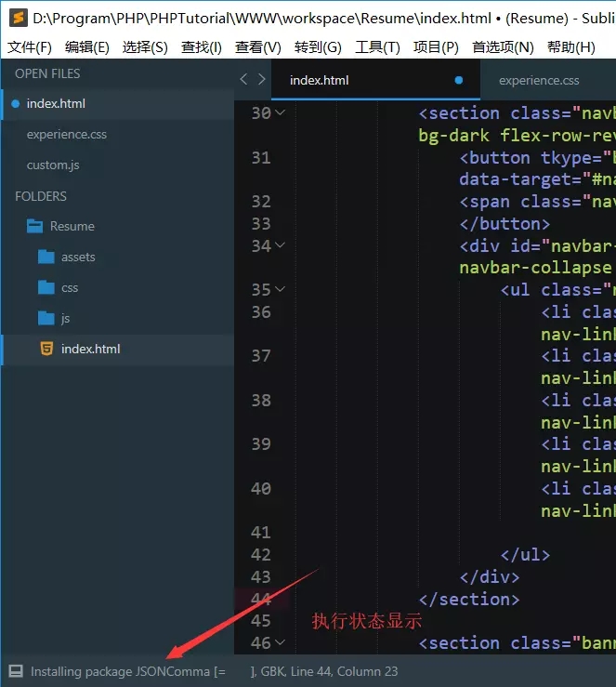
Task: Switch to the experience.css tab
Action: (x=539, y=80)
